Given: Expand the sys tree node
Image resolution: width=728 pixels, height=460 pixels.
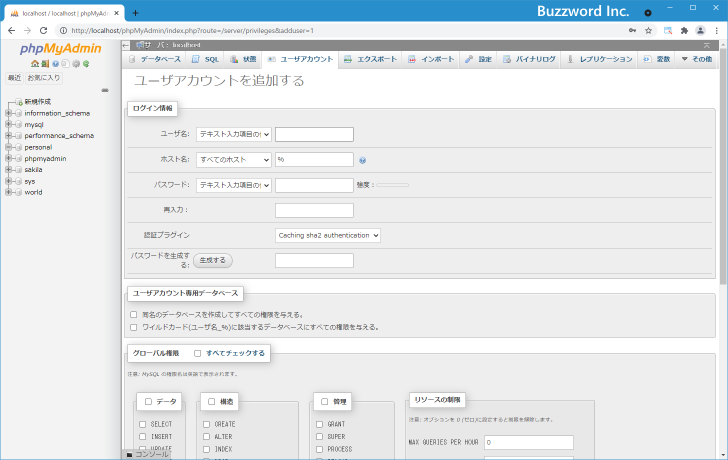Looking at the screenshot, I should 8,181.
